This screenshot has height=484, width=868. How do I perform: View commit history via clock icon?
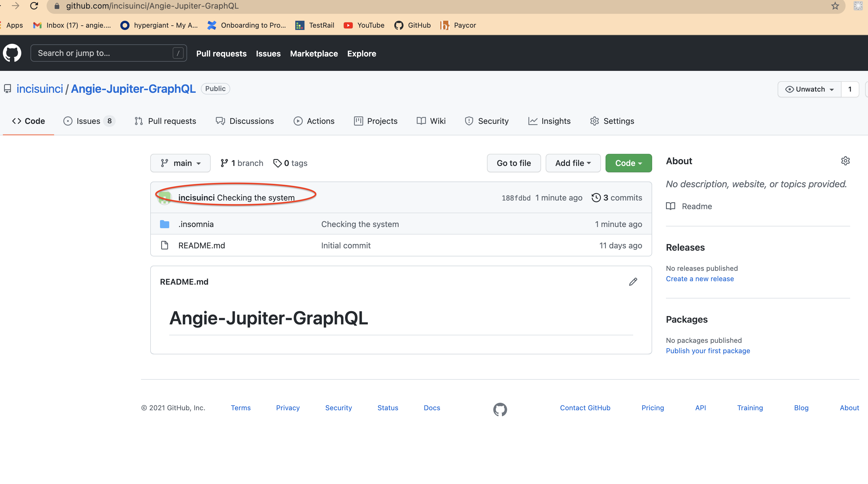click(596, 198)
